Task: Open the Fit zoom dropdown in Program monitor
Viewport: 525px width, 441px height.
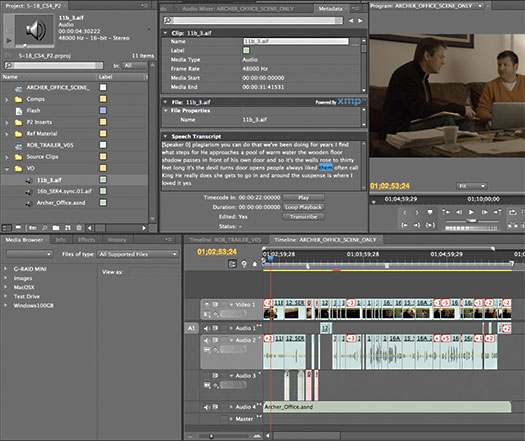Action: [472, 186]
